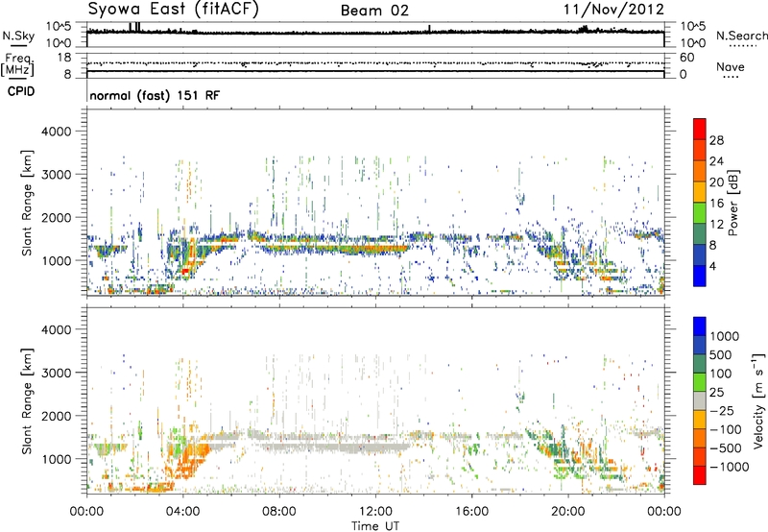Pick power color bar segment between 12 and 16
Screen dimensions: 768x532
[x=700, y=213]
